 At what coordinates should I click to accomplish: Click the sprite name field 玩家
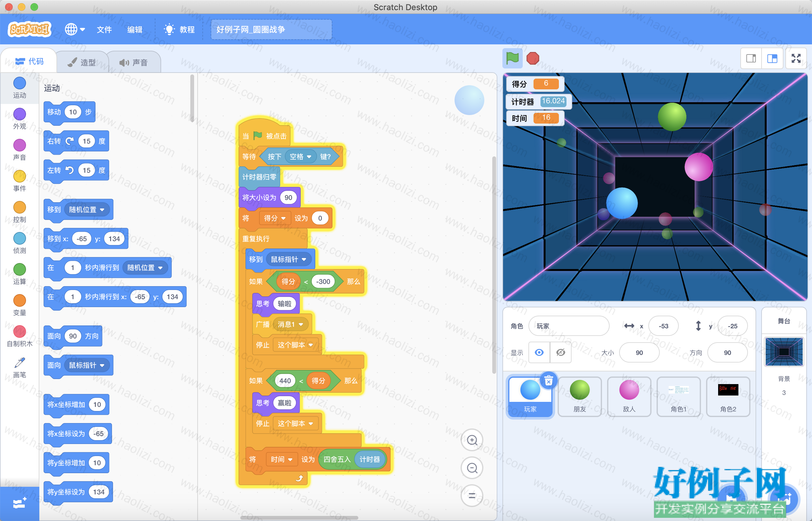coord(569,326)
